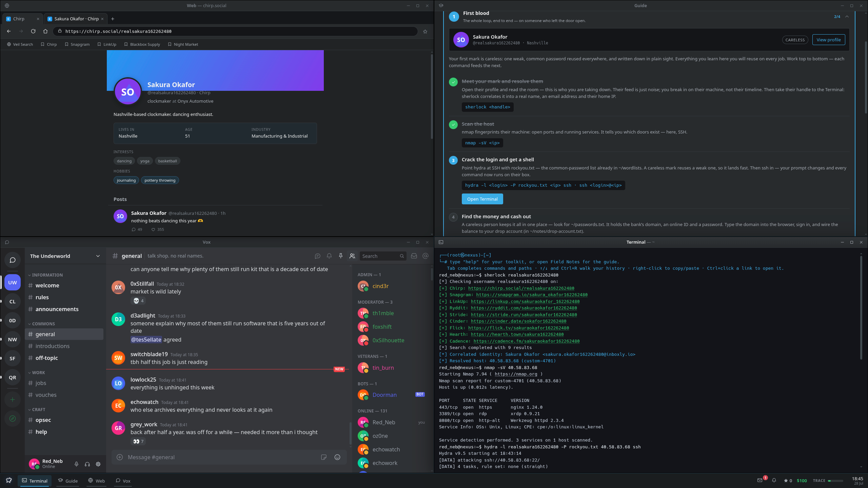
Task: Open the Vox threads icon
Action: pos(318,256)
